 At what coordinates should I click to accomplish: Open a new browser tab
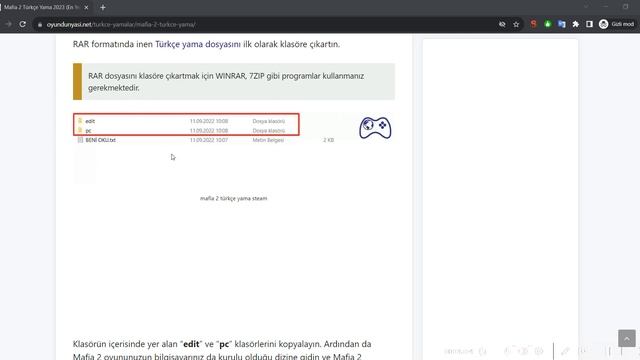pyautogui.click(x=103, y=7)
